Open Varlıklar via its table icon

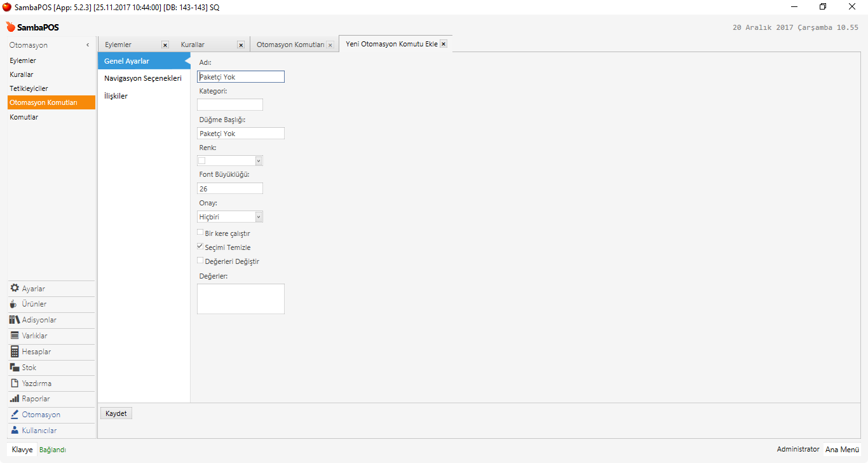pos(15,336)
